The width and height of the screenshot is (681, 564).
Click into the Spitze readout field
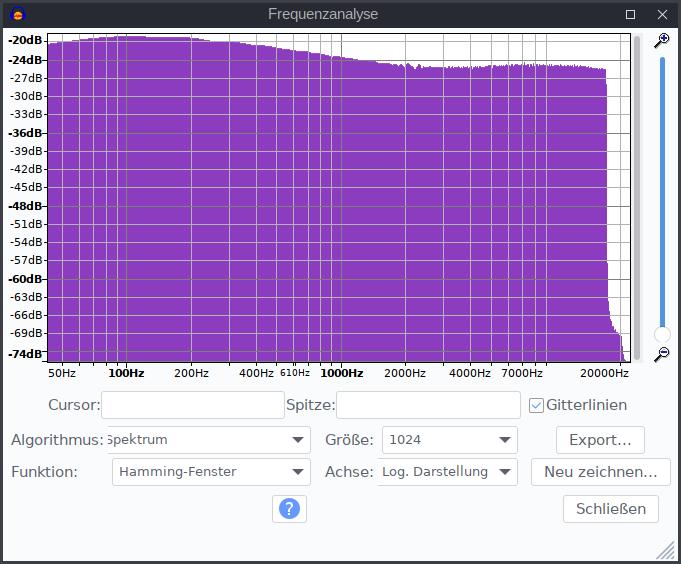point(428,405)
